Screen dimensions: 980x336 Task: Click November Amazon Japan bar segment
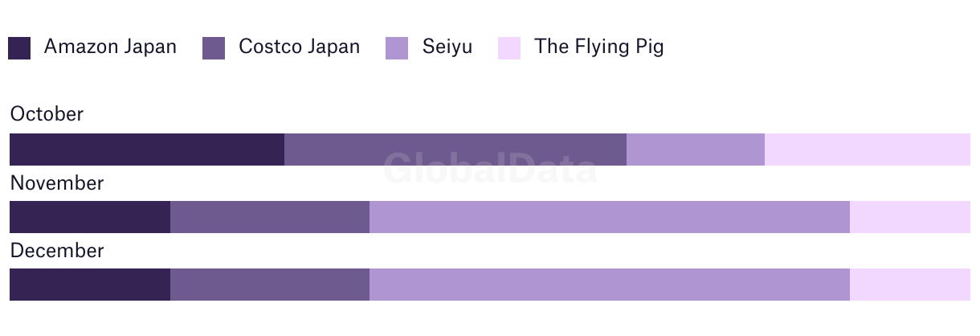coord(90,217)
